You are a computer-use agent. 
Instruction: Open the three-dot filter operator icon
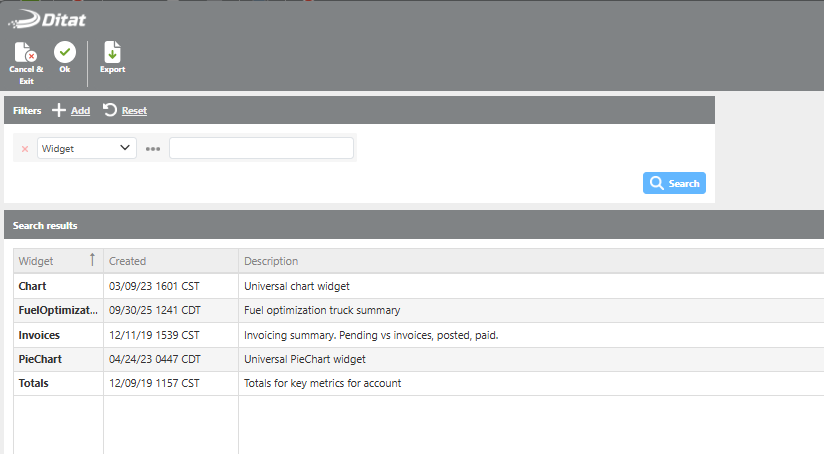[153, 149]
